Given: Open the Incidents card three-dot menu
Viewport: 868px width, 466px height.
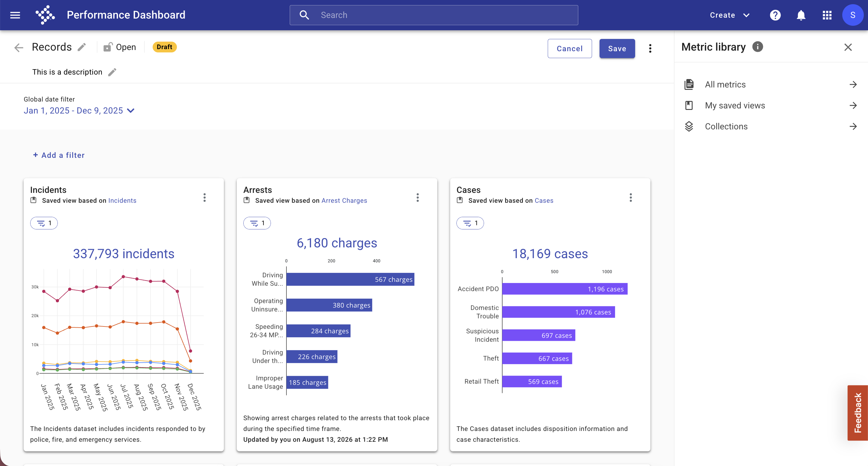Looking at the screenshot, I should pyautogui.click(x=204, y=198).
